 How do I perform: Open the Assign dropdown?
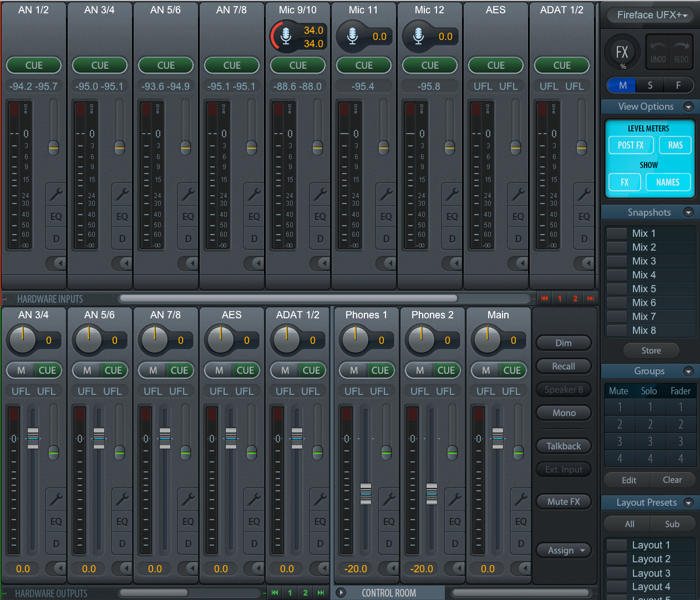564,550
